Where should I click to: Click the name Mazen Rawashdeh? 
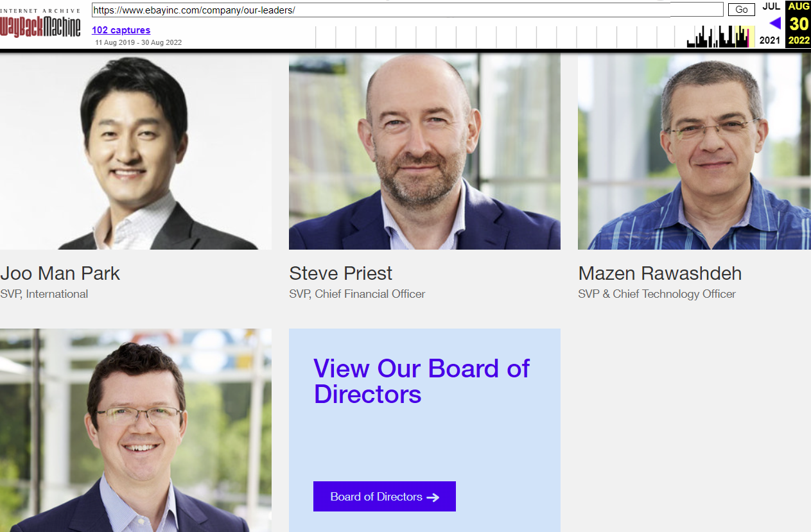pos(660,273)
